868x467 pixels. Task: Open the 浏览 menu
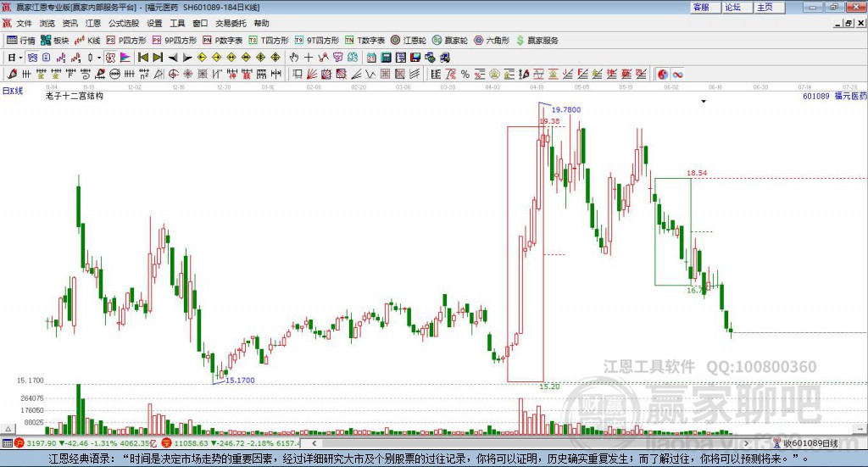(47, 23)
